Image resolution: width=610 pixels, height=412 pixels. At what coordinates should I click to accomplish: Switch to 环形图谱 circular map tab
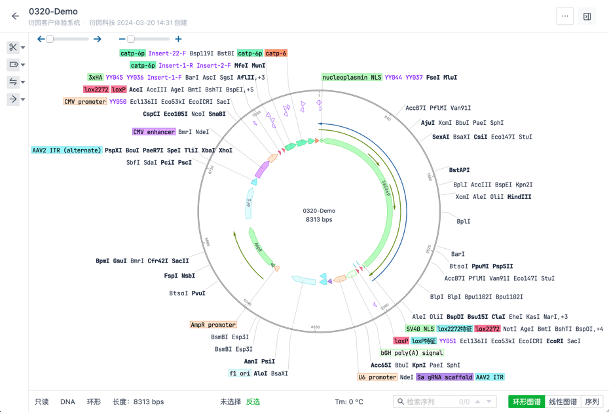(526, 401)
